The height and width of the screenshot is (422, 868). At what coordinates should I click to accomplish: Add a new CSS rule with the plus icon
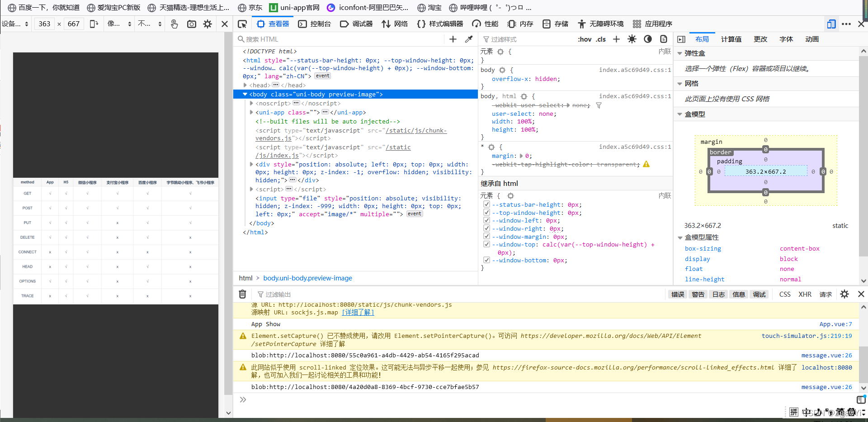pos(616,39)
